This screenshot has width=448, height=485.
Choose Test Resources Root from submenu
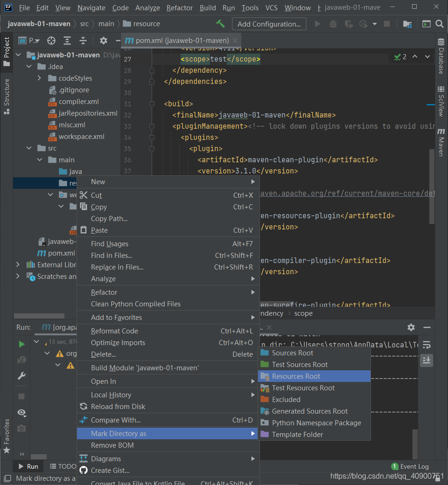pos(314,388)
